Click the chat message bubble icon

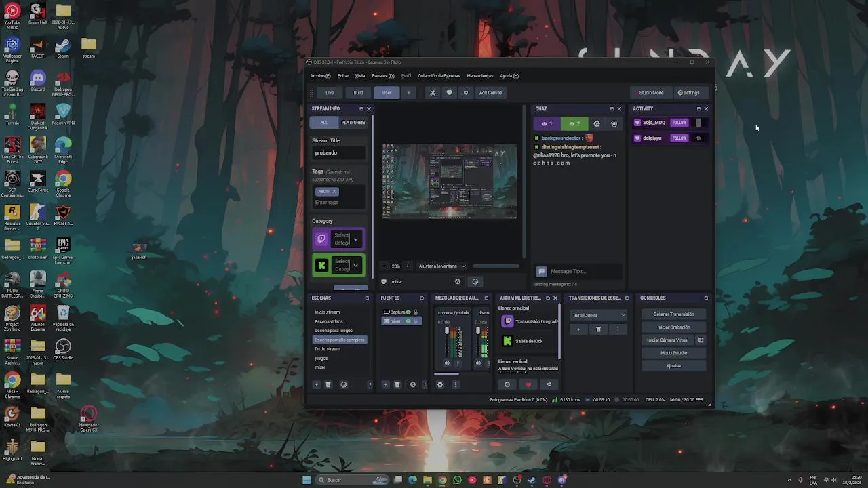tap(541, 272)
